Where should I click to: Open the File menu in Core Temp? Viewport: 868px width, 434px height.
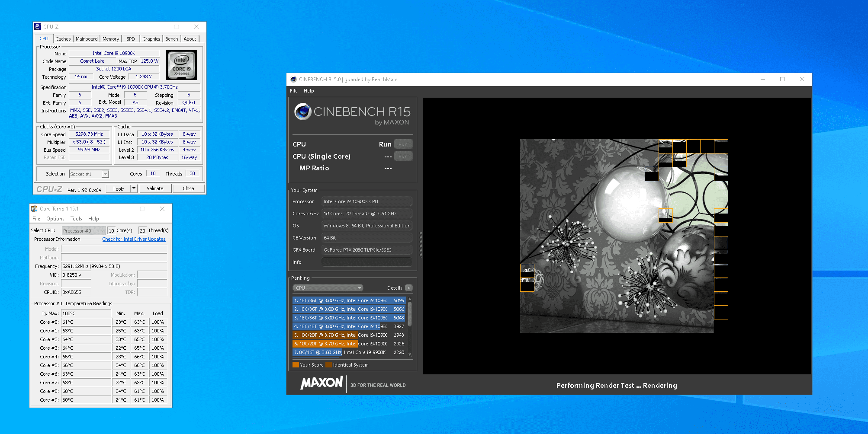click(36, 219)
